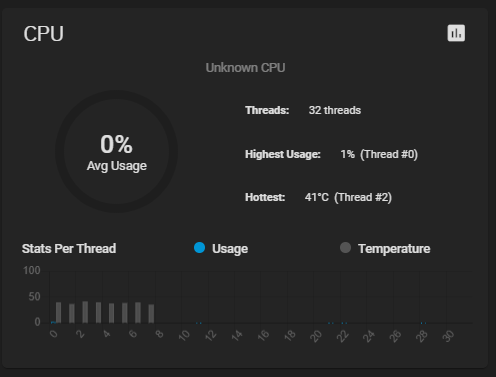Click the 32 threads value
496x377 pixels.
[x=335, y=110]
